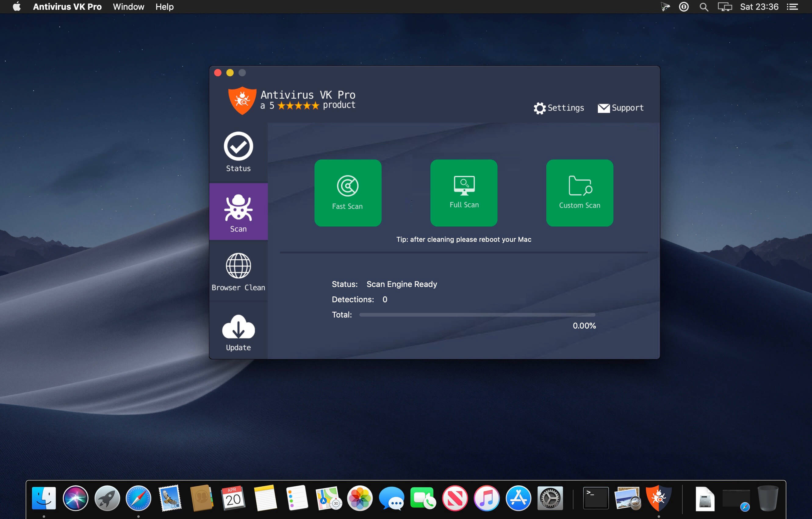Open Safari from the Dock
The image size is (812, 519).
point(138,498)
